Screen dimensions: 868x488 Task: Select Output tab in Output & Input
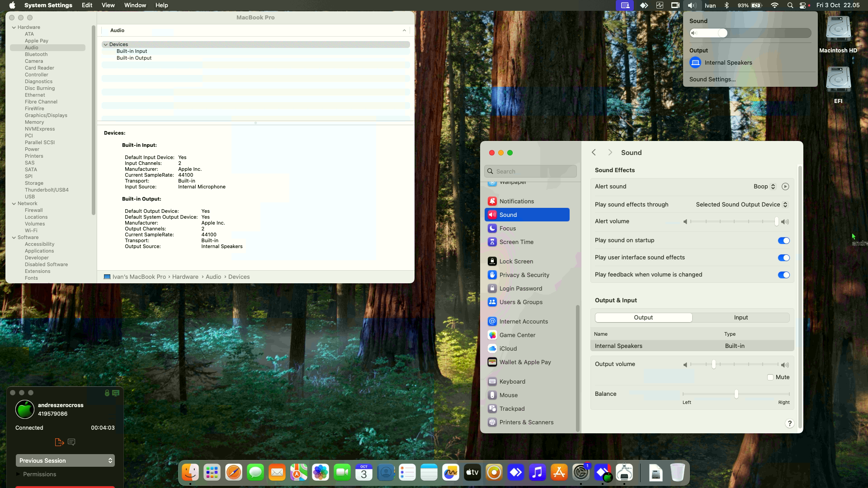pos(643,318)
